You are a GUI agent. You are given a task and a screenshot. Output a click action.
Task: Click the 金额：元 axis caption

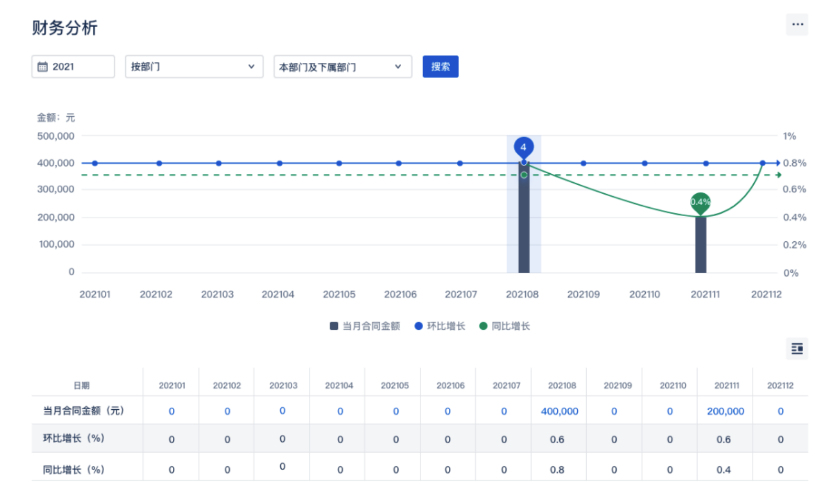[x=56, y=118]
